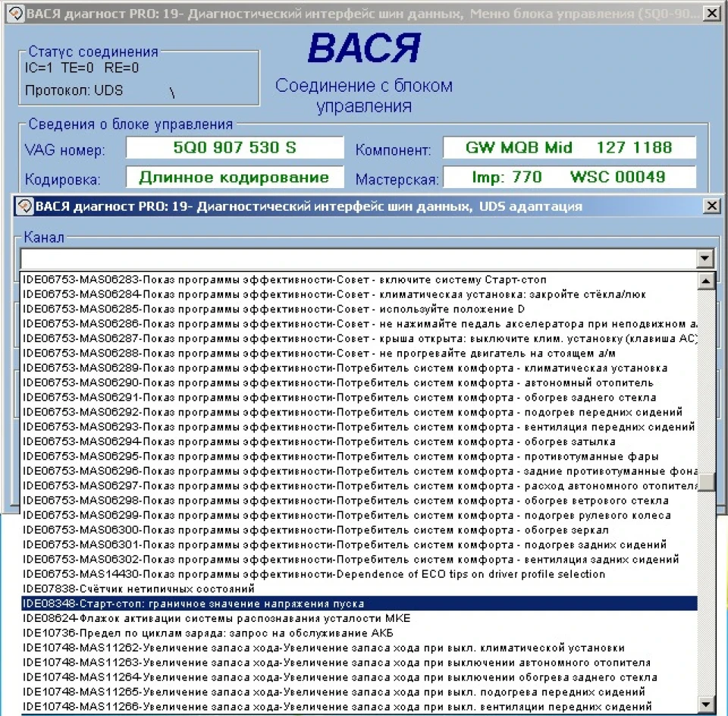This screenshot has width=728, height=716.
Task: Click the ВАСЯ app icon in main title bar
Action: pos(16,14)
